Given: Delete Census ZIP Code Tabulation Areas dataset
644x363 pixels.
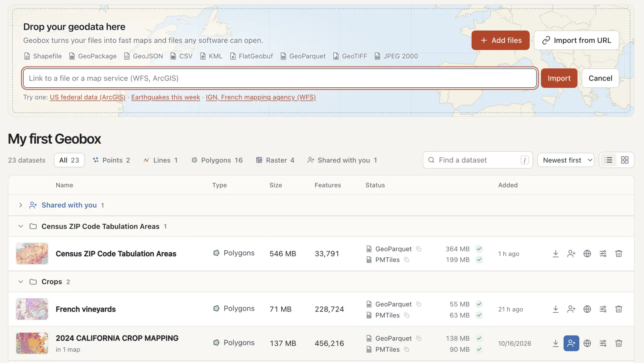Looking at the screenshot, I should [x=619, y=254].
